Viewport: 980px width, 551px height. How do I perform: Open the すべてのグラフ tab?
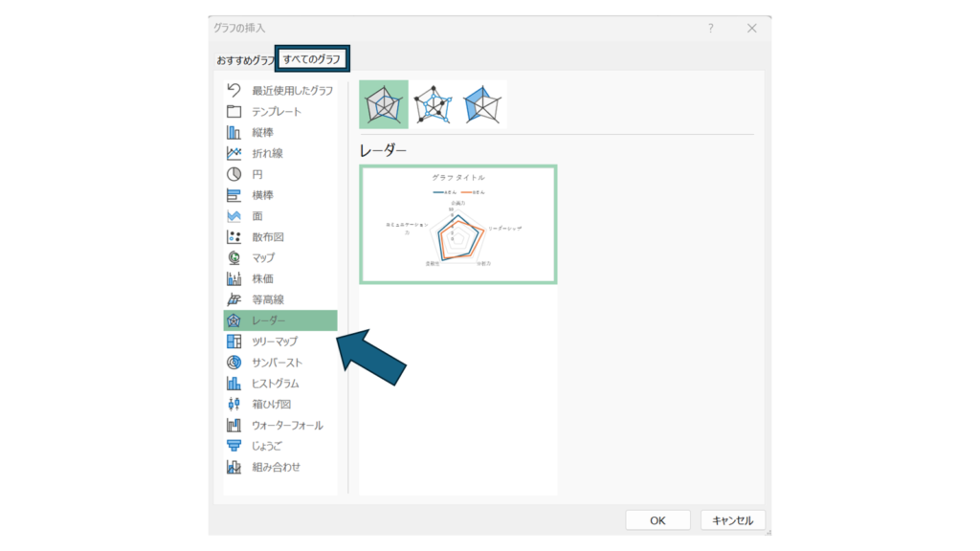tap(312, 59)
